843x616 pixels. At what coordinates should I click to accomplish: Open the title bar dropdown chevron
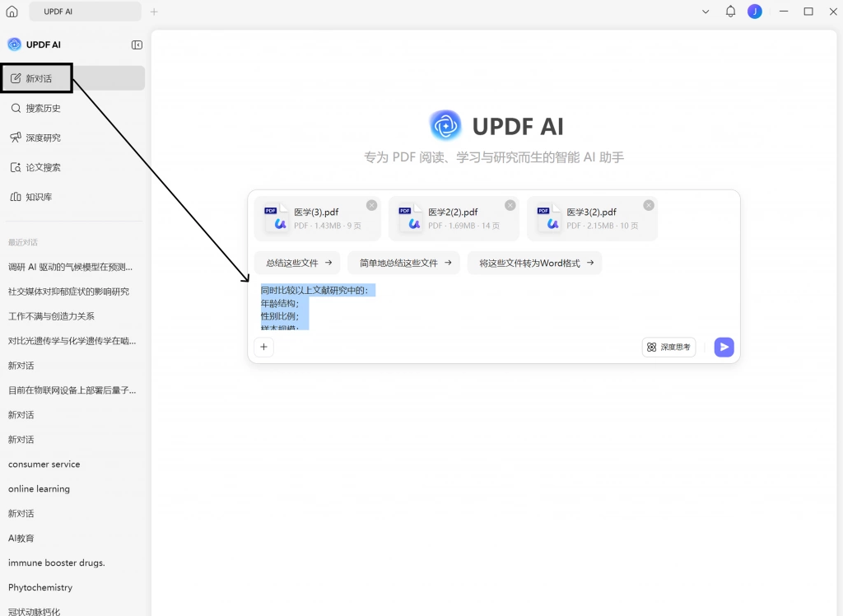point(706,12)
